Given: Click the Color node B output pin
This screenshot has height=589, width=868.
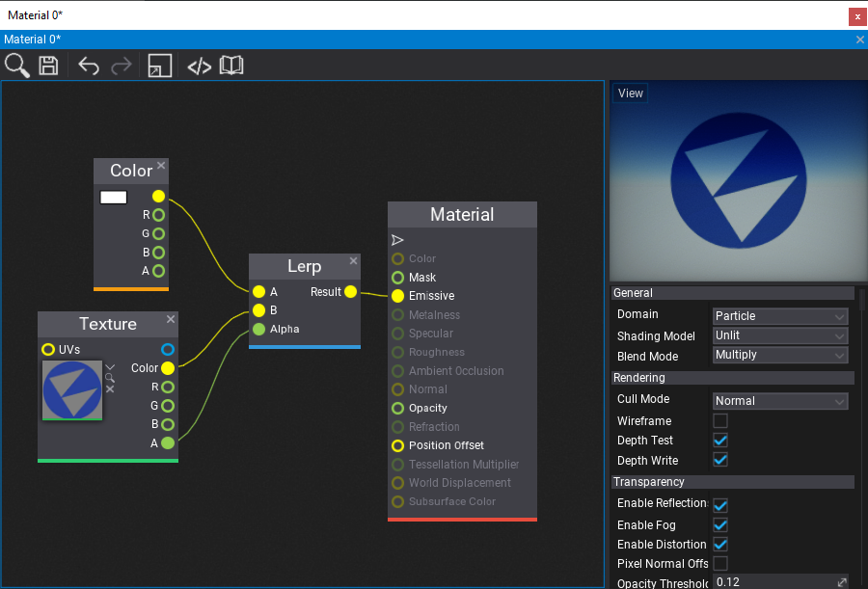Looking at the screenshot, I should click(158, 253).
